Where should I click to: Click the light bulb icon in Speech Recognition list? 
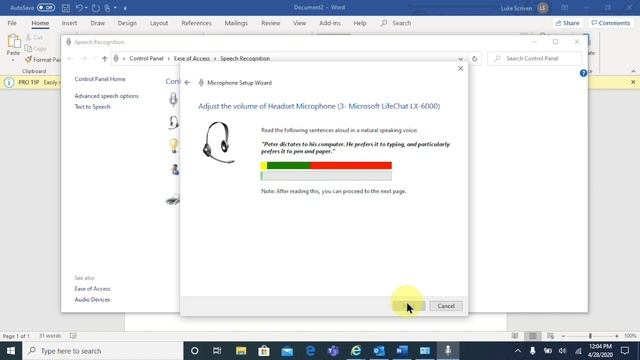tap(174, 145)
